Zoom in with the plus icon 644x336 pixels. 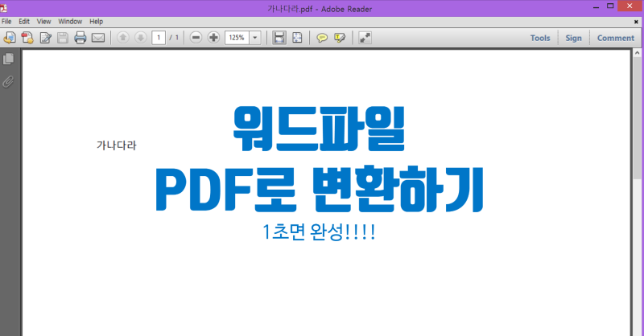213,38
